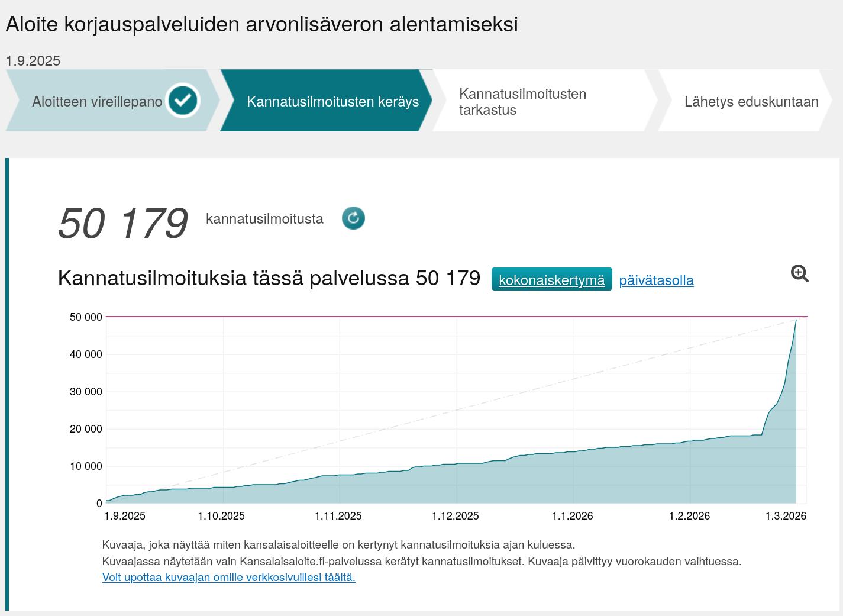Viewport: 843px width, 616px height.
Task: Click the refresh support count icon
Action: pos(353,218)
